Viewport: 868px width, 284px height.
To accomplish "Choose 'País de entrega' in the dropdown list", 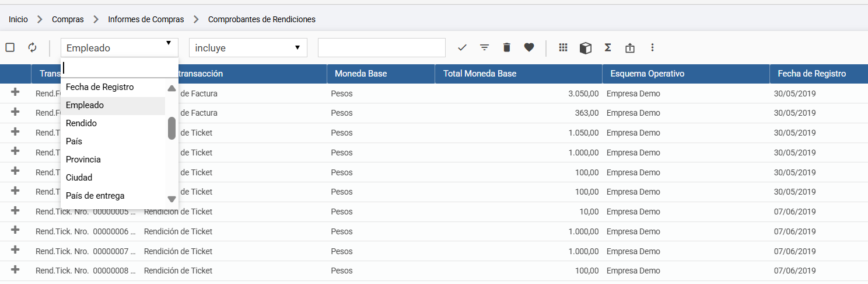I will tap(95, 196).
